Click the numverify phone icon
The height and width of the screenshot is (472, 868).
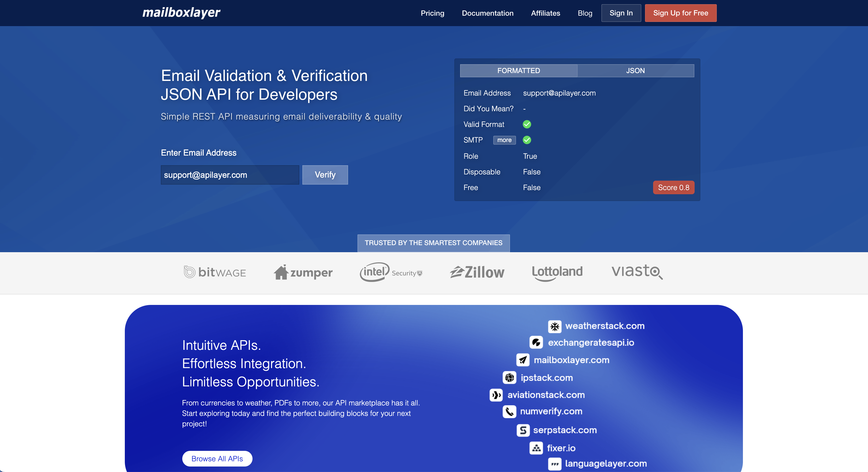point(509,411)
